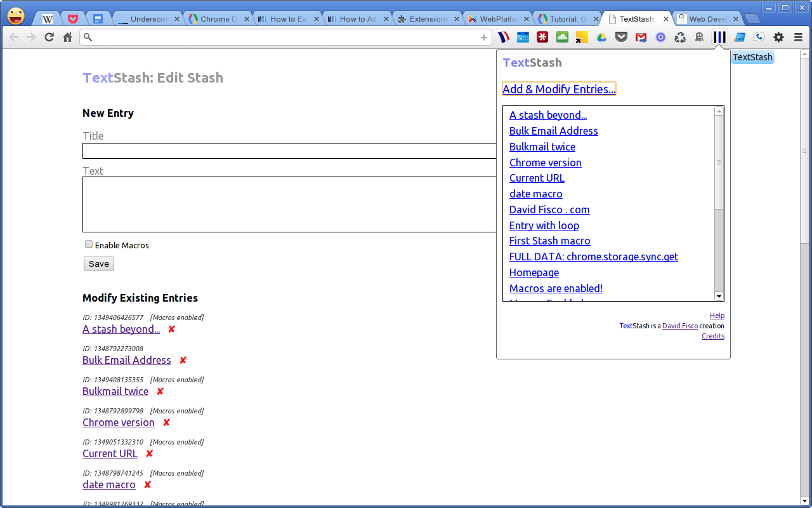Click the blue notepad extension icon
Viewport: 812px width, 508px height.
click(x=739, y=37)
